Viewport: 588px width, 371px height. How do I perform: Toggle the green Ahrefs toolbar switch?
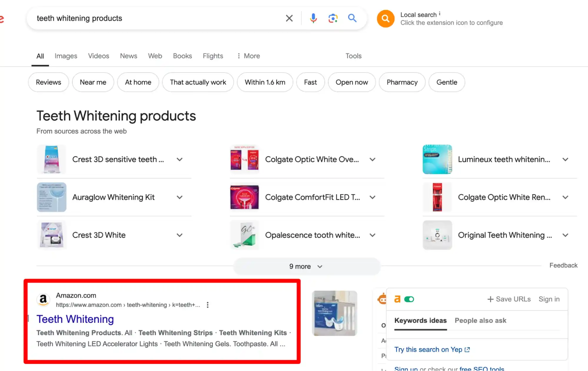pos(409,299)
